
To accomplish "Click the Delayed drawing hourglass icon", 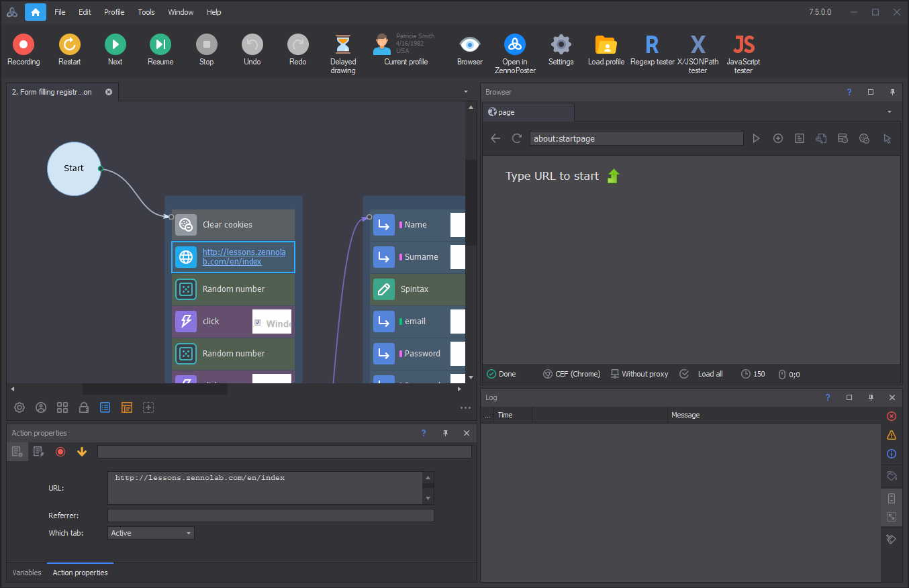I will point(343,45).
